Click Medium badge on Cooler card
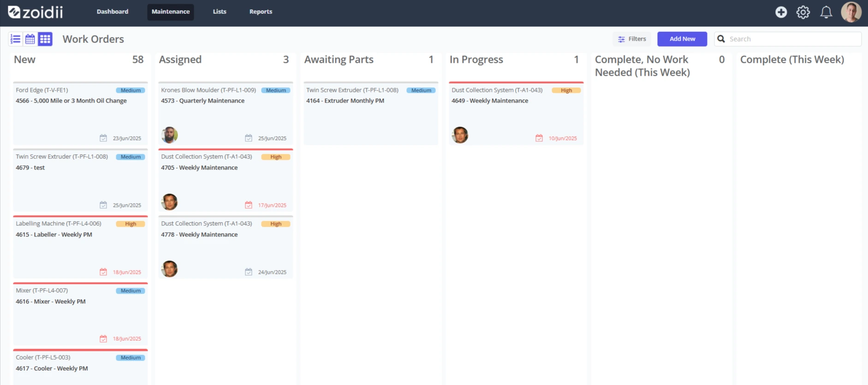This screenshot has height=385, width=868. tap(131, 358)
